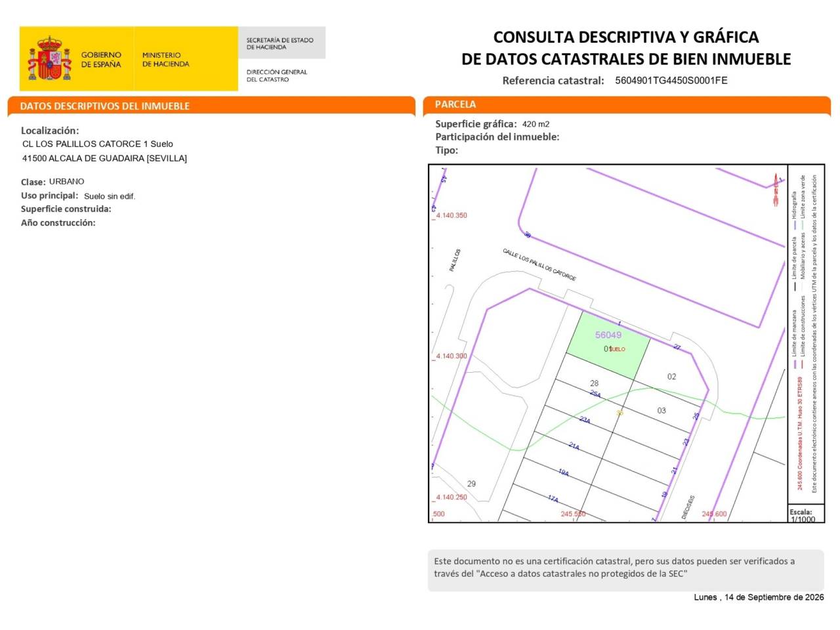Click address 'CL LOS PALILLOS CATORCE 1 Suelo'
This screenshot has width=840, height=630.
click(x=98, y=144)
